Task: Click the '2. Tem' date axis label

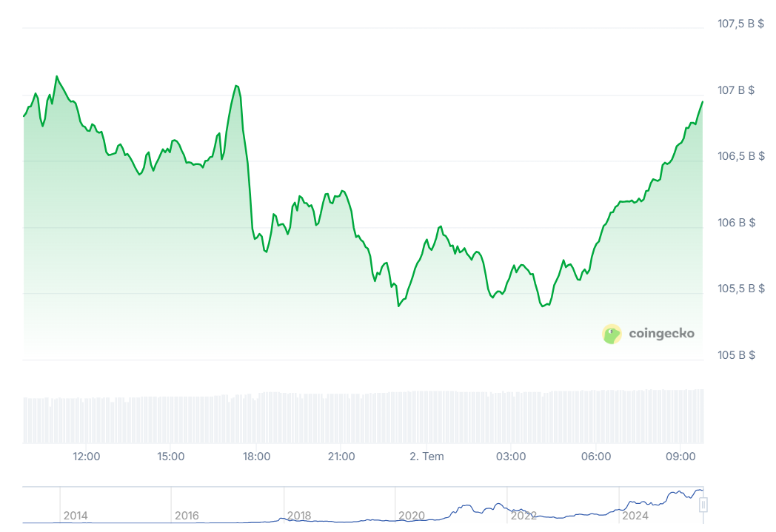Action: pyautogui.click(x=427, y=457)
